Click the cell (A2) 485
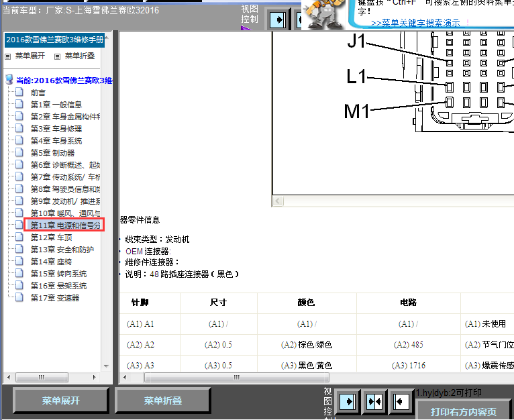This screenshot has height=420, width=514. 408,345
